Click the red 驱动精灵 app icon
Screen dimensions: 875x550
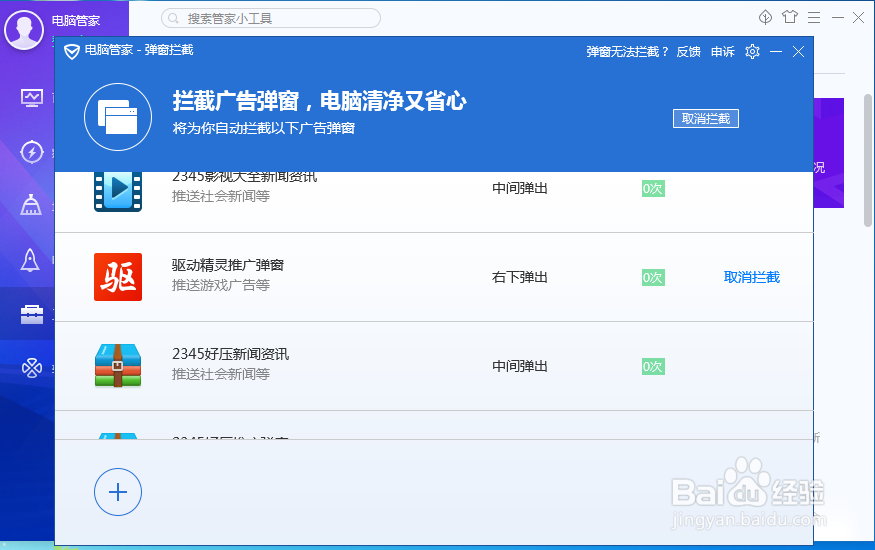click(x=118, y=277)
